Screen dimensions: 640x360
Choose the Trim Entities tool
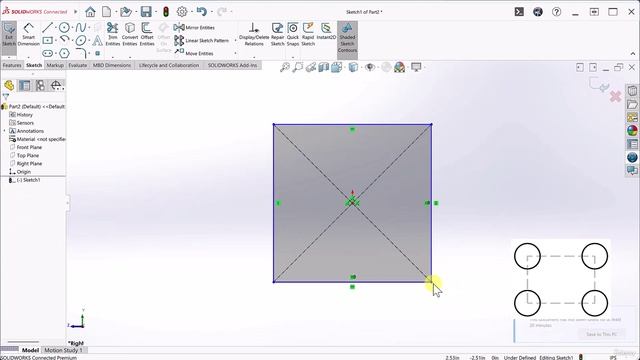[113, 34]
